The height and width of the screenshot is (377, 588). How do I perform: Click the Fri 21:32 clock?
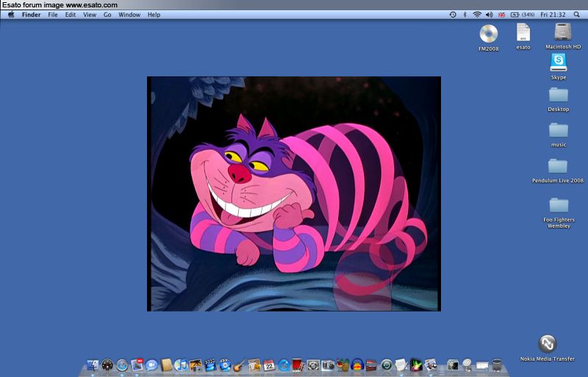553,15
